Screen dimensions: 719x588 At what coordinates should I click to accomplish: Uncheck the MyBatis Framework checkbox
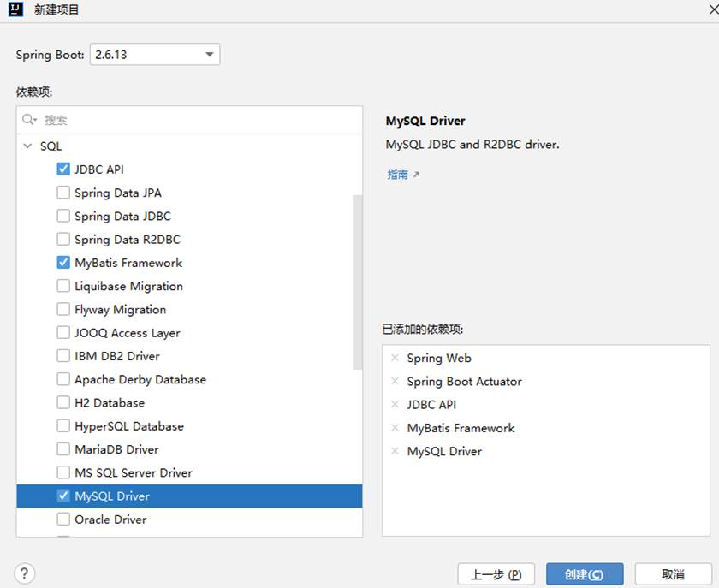click(63, 263)
